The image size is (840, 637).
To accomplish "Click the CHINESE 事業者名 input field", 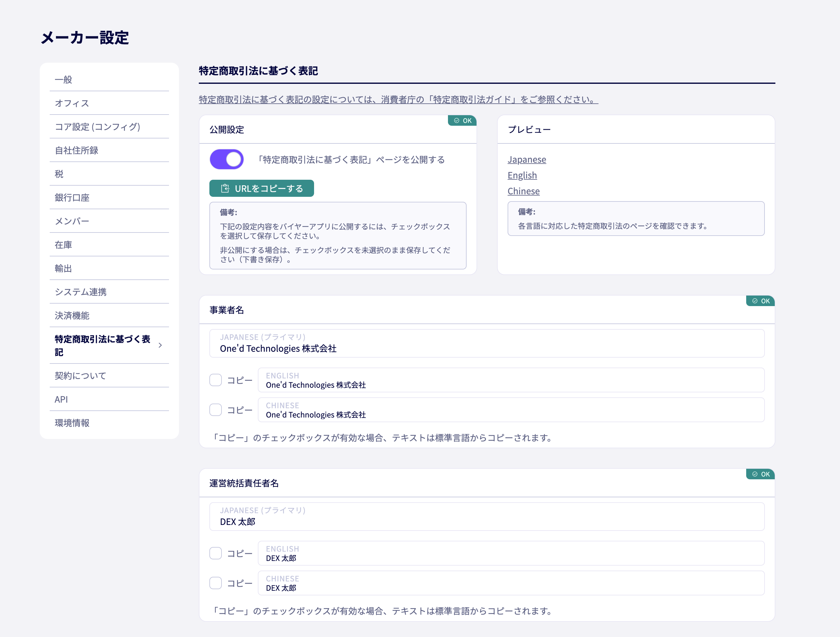I will [511, 410].
